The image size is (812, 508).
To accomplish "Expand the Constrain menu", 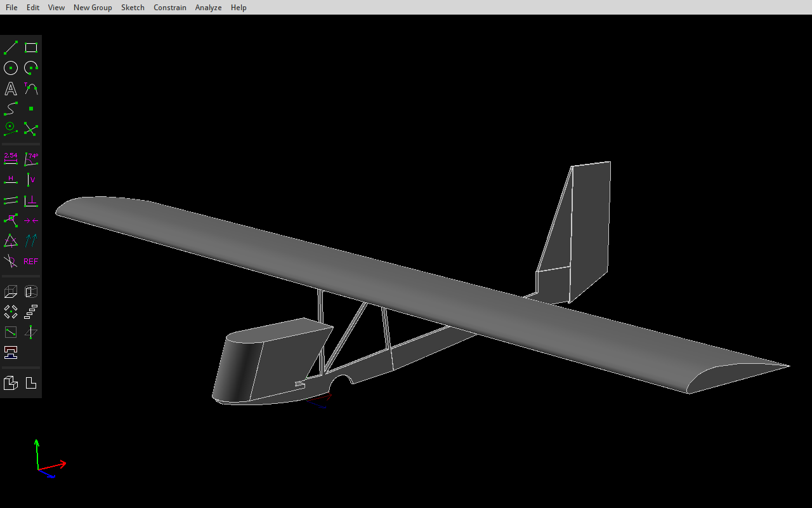I will 170,8.
